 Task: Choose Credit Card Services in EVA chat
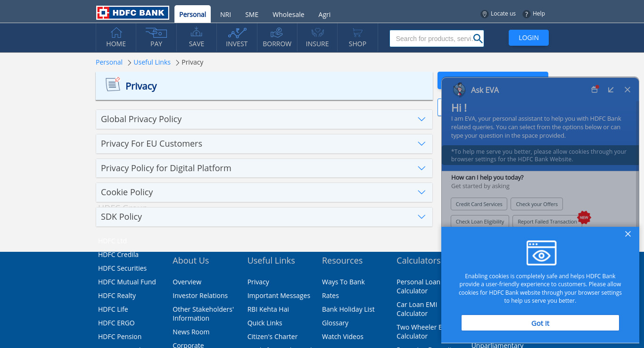pos(479,204)
